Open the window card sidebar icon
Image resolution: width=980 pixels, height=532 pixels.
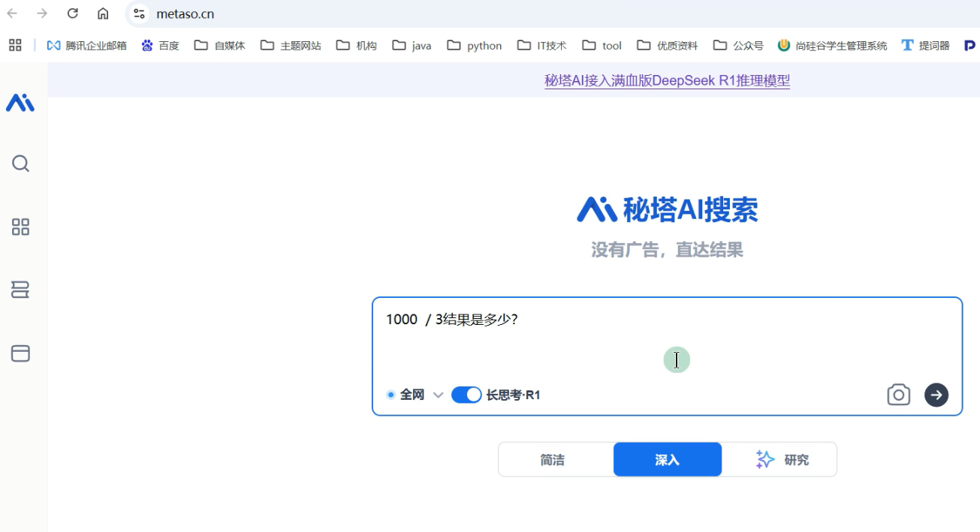pos(20,353)
